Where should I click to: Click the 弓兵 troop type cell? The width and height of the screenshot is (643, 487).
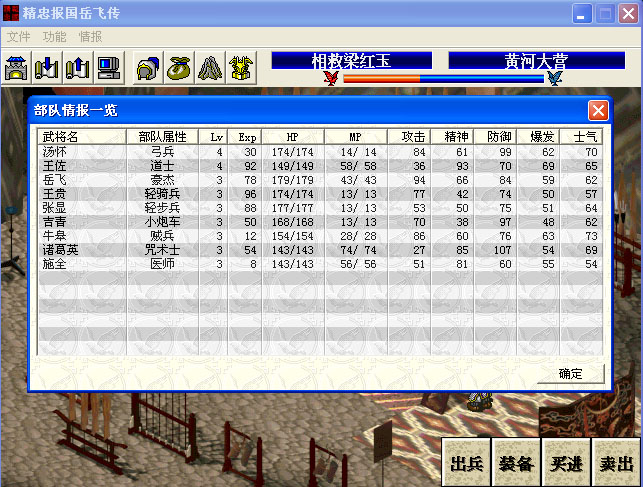point(162,152)
